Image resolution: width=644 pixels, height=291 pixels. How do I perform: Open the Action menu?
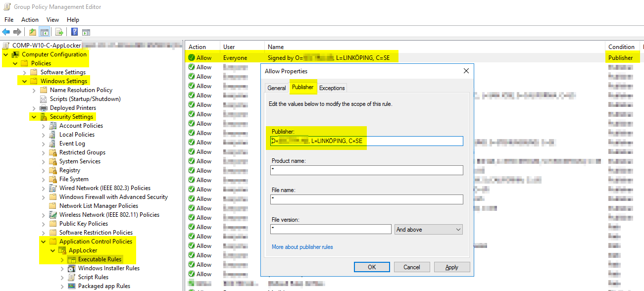pos(30,20)
